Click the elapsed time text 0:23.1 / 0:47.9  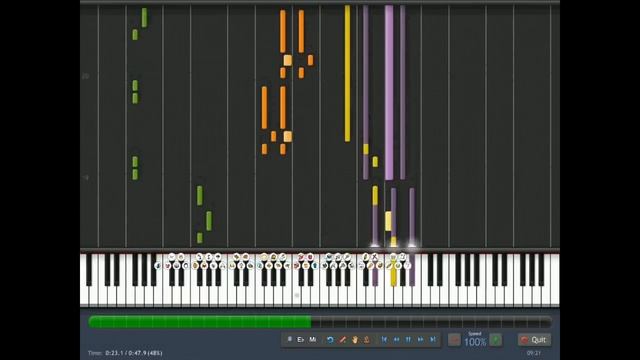(125, 353)
